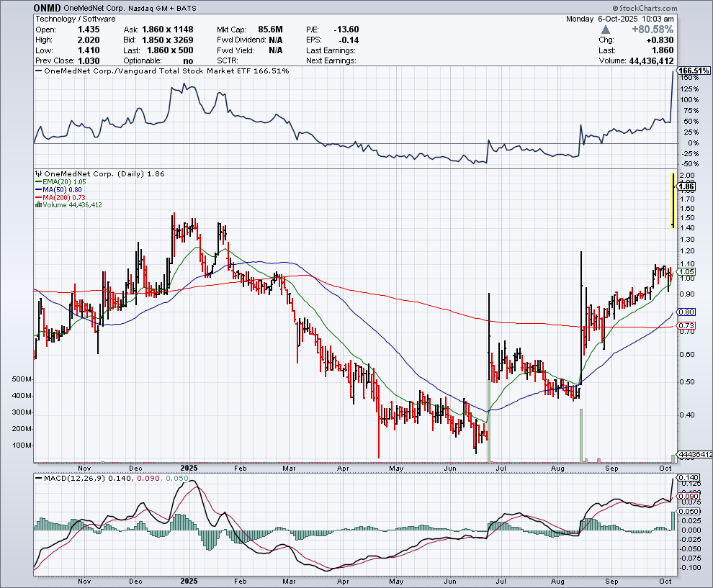Select the Open value 1.435
Screen dimensions: 713x588
89,30
